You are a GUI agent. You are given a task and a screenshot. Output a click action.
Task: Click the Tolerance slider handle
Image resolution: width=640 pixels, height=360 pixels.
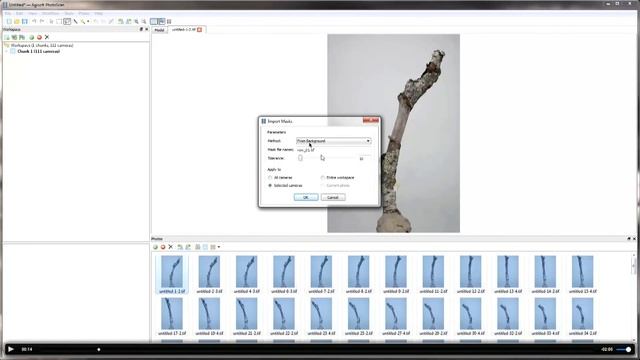tap(300, 158)
